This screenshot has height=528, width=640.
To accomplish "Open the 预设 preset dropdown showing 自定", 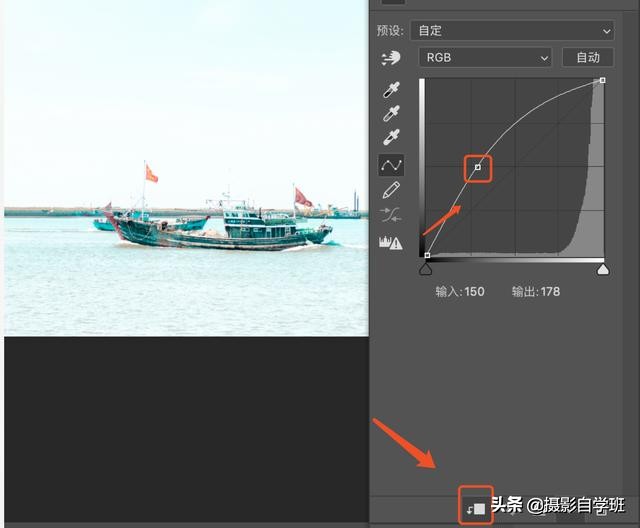I will (x=512, y=31).
